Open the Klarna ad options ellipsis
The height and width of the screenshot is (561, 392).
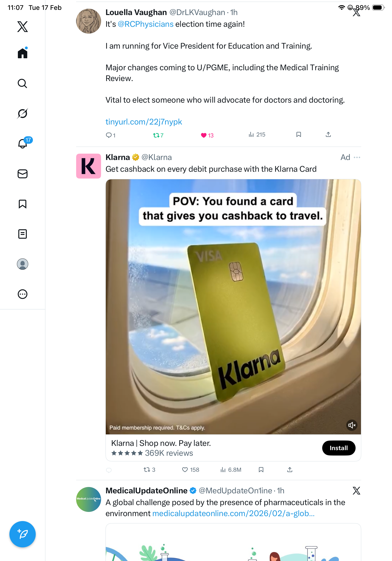tap(357, 157)
